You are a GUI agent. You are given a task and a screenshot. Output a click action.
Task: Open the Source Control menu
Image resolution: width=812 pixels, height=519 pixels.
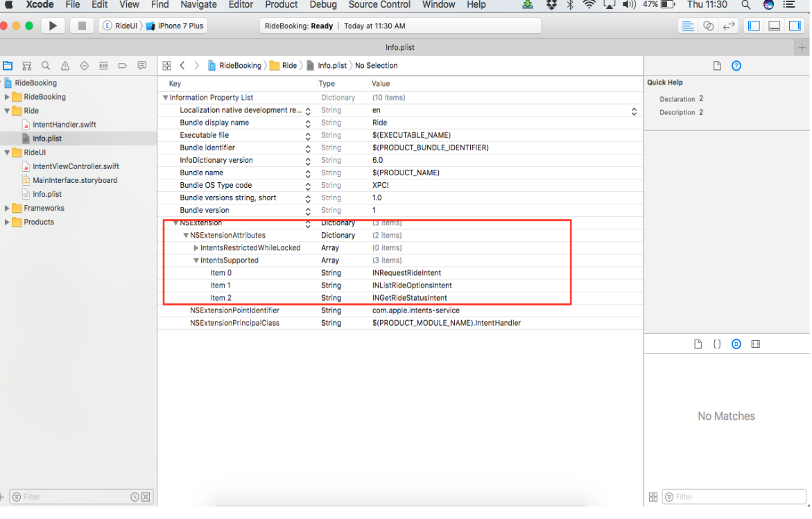[379, 5]
